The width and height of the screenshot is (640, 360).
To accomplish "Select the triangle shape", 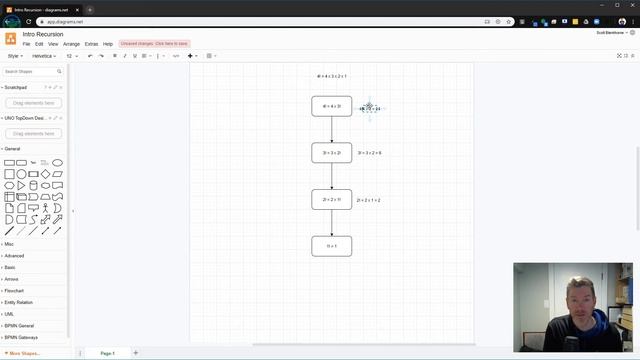I will click(x=21, y=186).
